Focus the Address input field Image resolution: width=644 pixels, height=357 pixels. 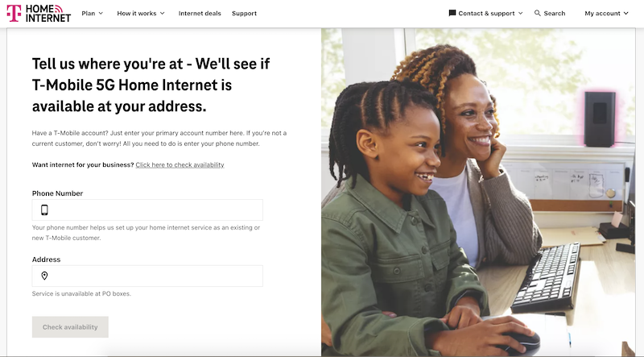click(x=147, y=276)
